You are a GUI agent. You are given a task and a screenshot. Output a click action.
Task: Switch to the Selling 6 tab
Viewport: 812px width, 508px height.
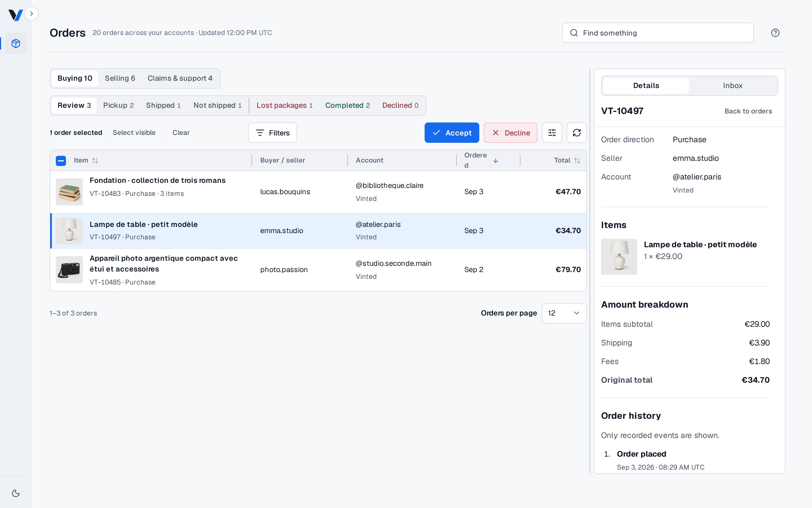pyautogui.click(x=120, y=78)
